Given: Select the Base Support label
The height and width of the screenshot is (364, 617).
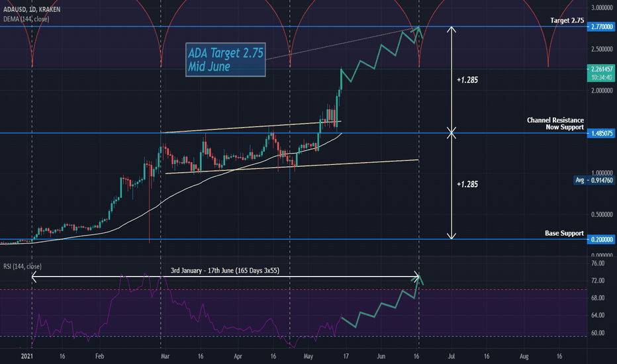Looking at the screenshot, I should (x=564, y=234).
